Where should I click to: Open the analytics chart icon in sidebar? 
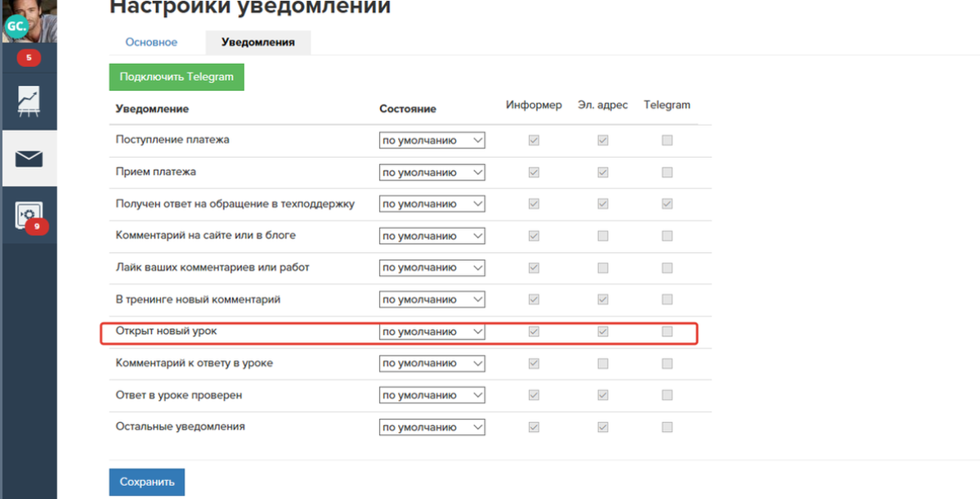click(29, 101)
